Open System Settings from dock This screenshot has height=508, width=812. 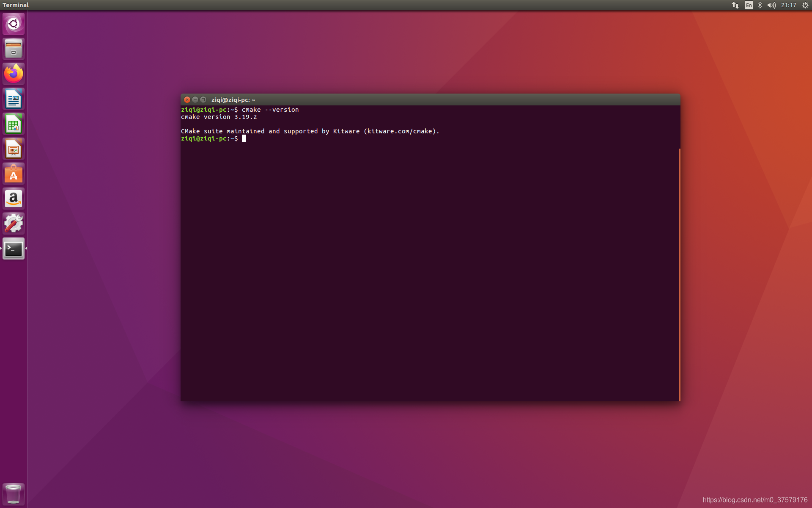tap(14, 224)
